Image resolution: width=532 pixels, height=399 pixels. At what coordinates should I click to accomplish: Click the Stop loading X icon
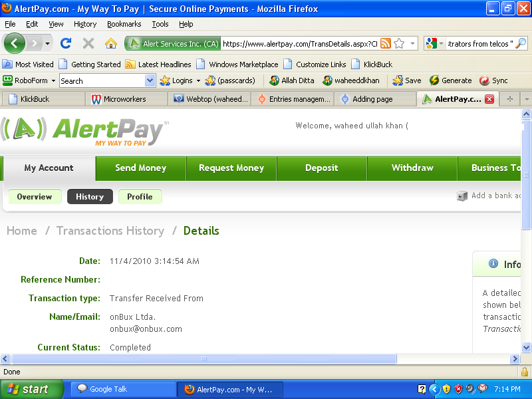point(88,43)
